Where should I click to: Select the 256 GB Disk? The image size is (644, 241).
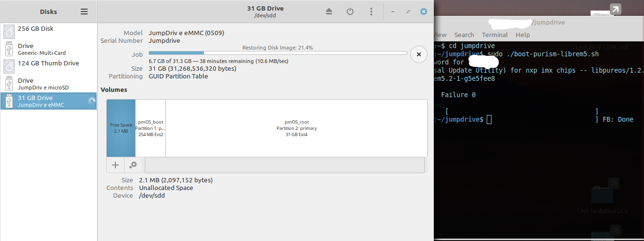click(x=48, y=32)
